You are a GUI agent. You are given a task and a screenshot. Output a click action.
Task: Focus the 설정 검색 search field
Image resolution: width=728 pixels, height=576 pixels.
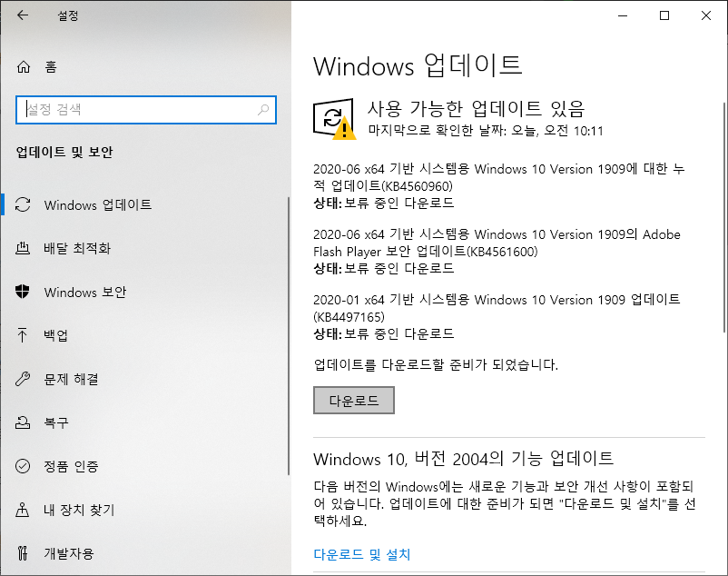[x=146, y=110]
